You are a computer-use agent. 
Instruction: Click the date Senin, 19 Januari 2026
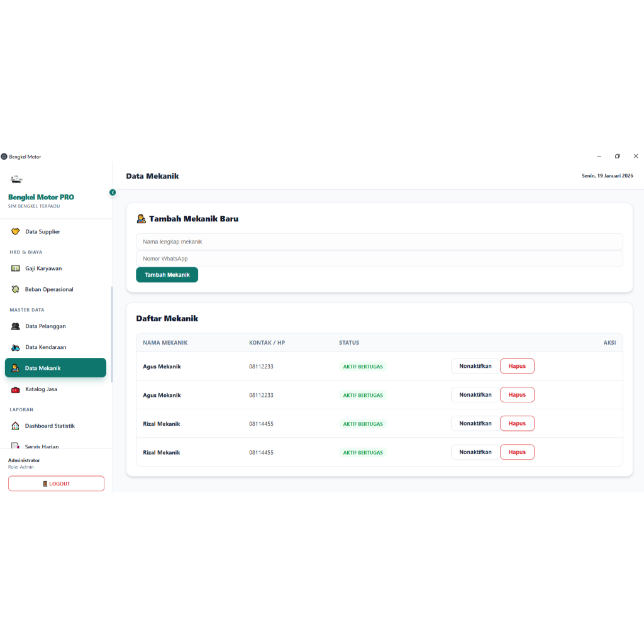(x=607, y=176)
